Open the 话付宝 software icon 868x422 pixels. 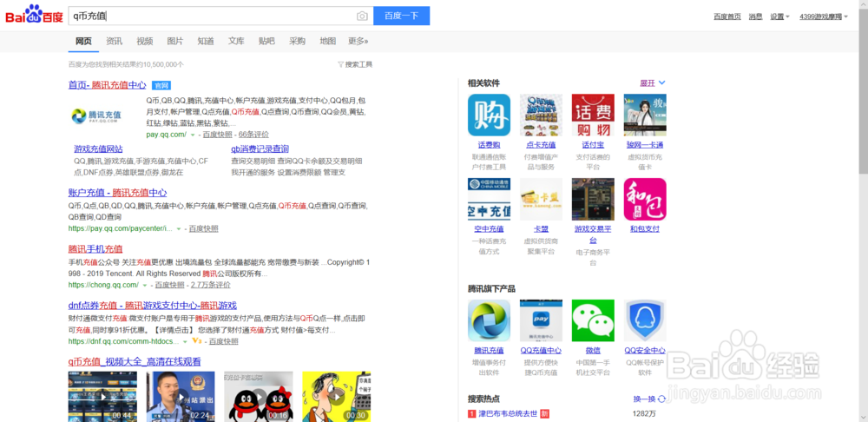pyautogui.click(x=593, y=115)
